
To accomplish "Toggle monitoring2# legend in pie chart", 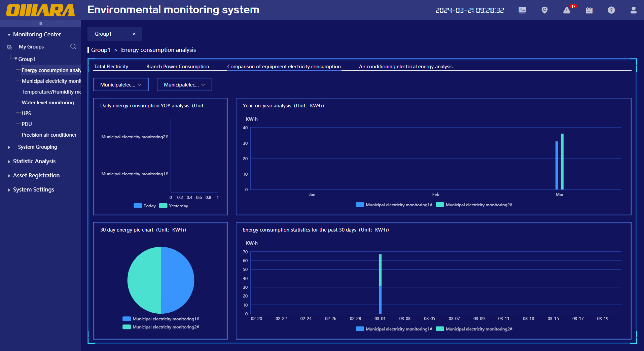I will pyautogui.click(x=161, y=327).
